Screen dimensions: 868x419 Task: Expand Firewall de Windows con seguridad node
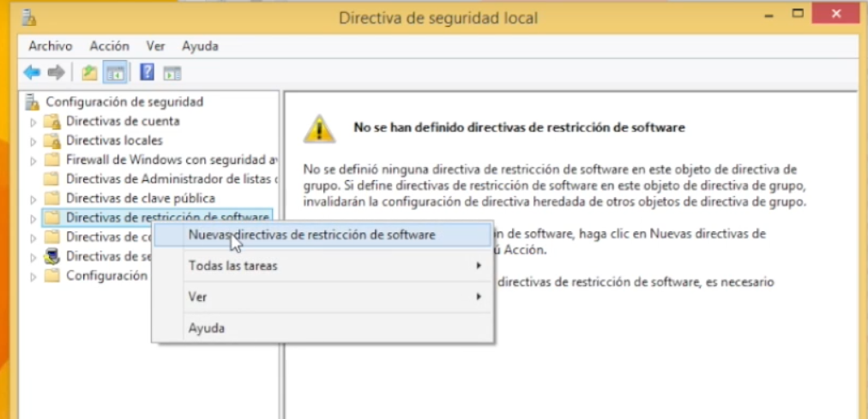point(34,160)
